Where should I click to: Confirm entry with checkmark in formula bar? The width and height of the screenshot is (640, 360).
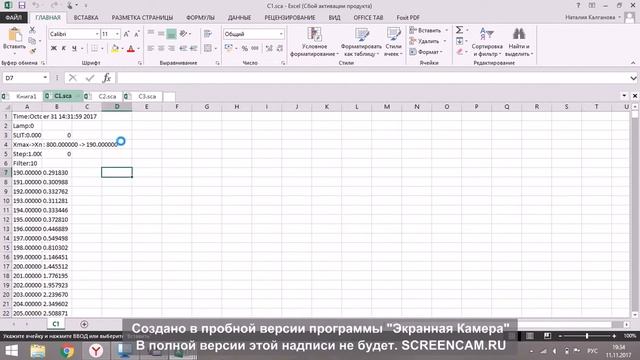pos(90,78)
